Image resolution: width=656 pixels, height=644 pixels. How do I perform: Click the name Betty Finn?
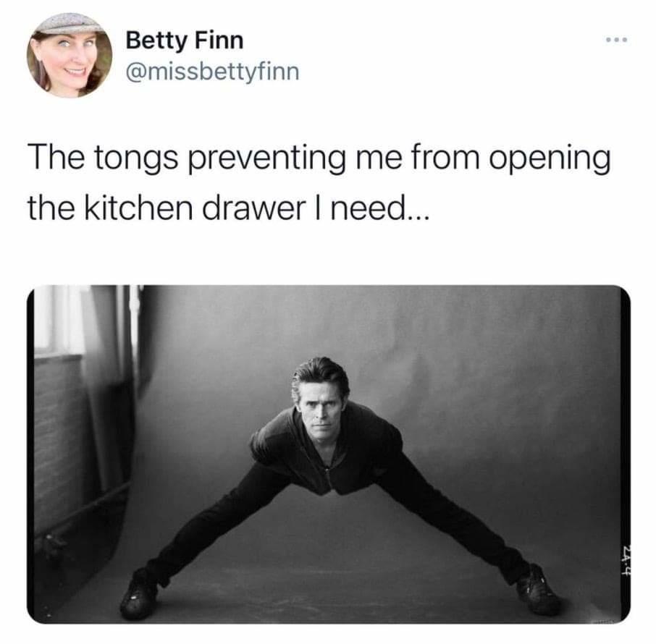pos(185,41)
